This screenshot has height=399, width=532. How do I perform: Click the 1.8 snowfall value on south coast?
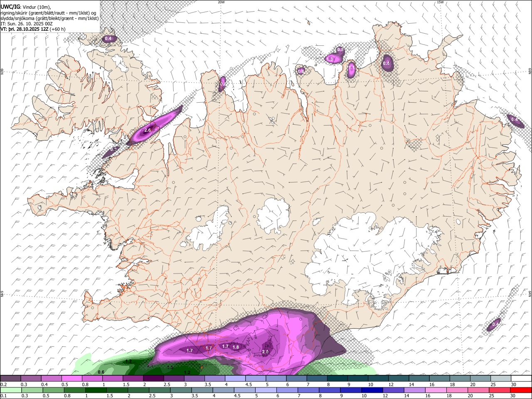[236, 347]
